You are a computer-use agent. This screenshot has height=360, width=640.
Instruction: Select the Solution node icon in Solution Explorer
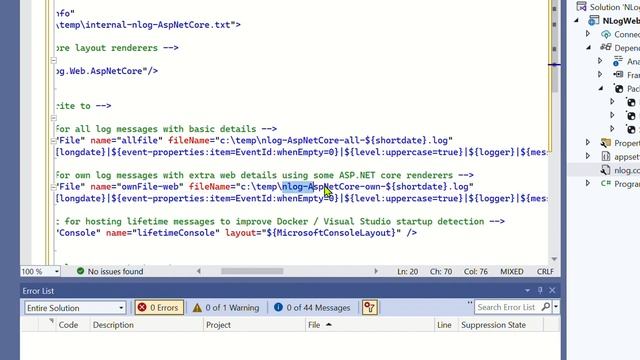[x=582, y=7]
